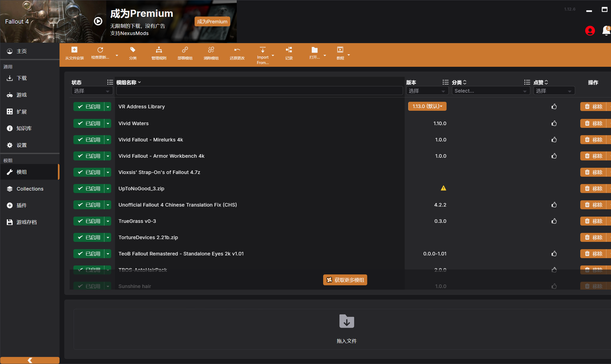Viewport: 611px width, 364px height.
Task: Deploy mods with 部署模组 icon
Action: click(185, 50)
